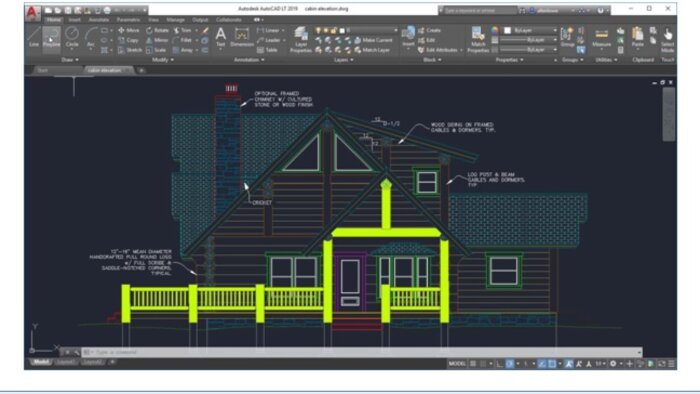Click Edit block
700x394 pixels.
coord(427,40)
